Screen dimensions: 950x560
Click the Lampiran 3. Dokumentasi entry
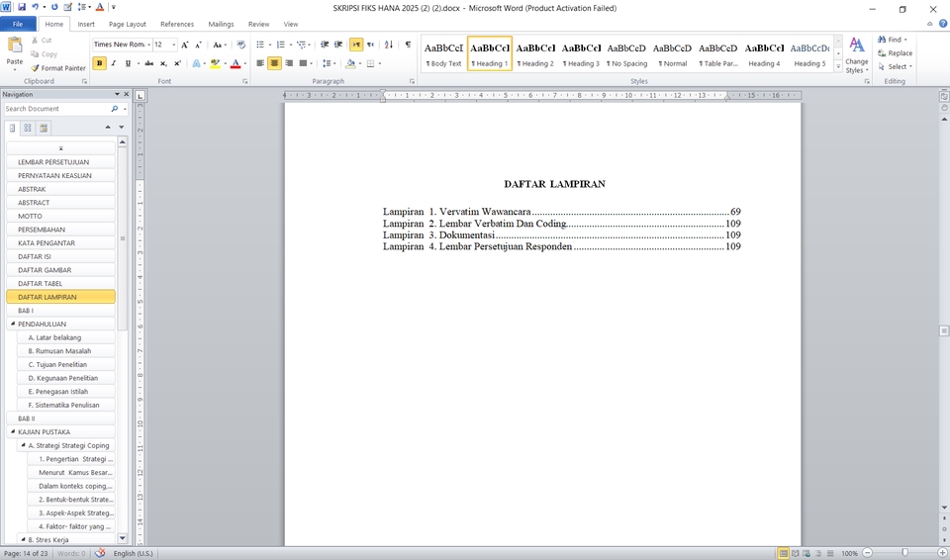[562, 235]
